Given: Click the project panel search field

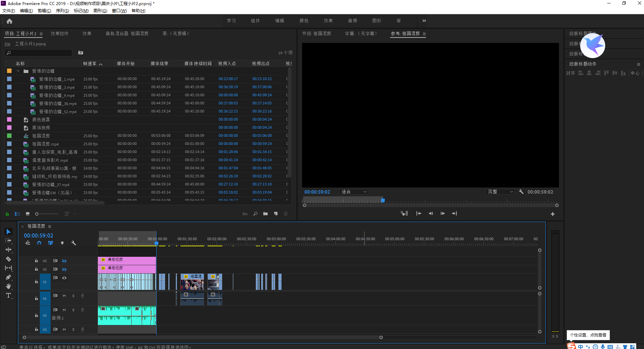Looking at the screenshot, I should (x=39, y=53).
